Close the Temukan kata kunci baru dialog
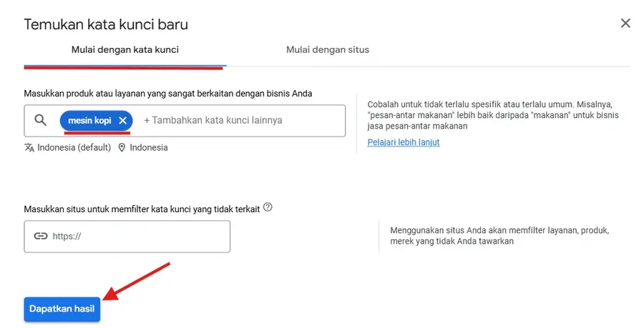This screenshot has width=644, height=328. click(x=625, y=23)
